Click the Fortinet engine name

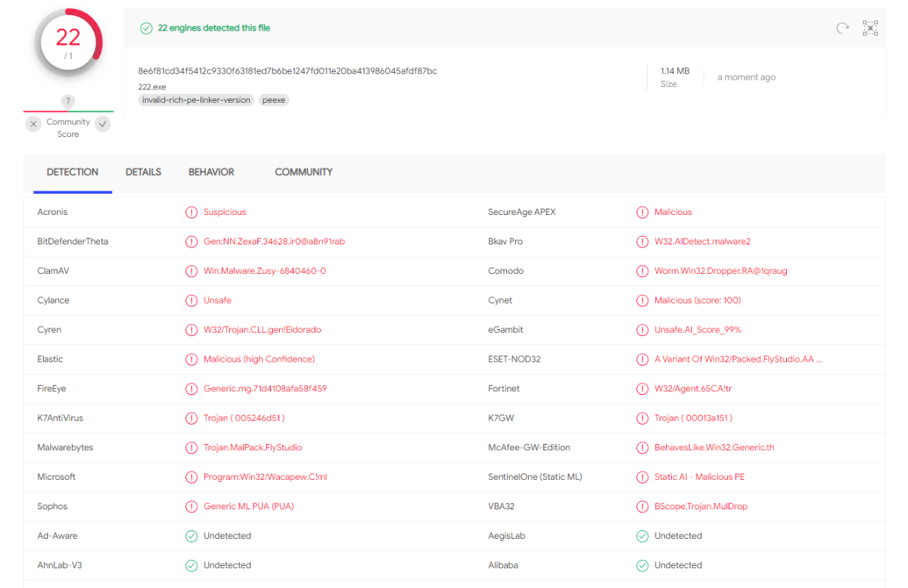(x=503, y=389)
